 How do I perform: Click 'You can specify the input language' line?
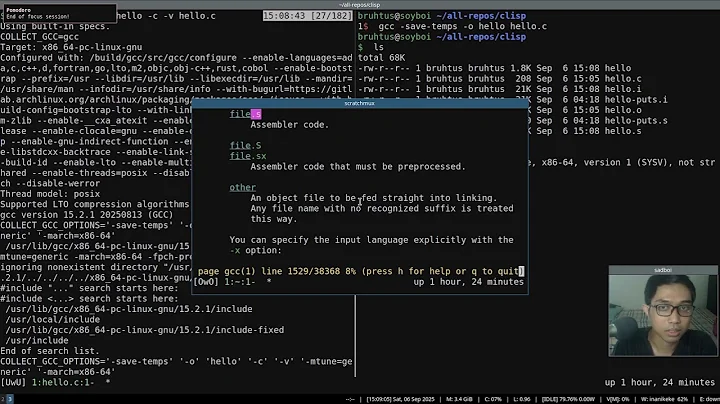371,240
